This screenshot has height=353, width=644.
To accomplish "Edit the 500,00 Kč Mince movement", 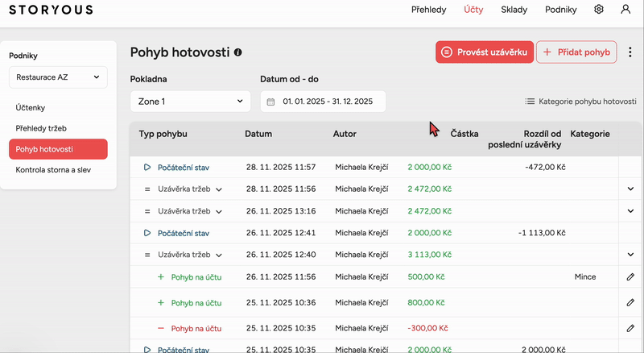I will point(630,277).
